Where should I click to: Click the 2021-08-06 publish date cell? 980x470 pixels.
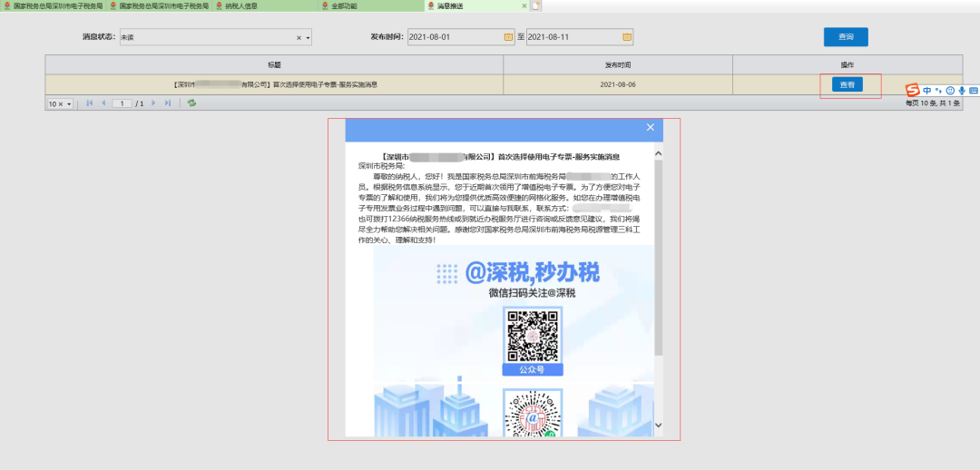point(618,84)
